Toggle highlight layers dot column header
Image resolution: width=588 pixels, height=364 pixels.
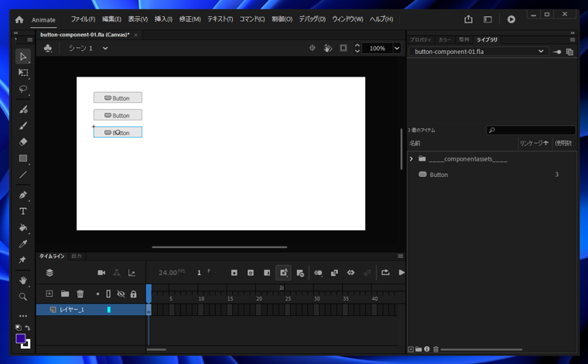(97, 294)
